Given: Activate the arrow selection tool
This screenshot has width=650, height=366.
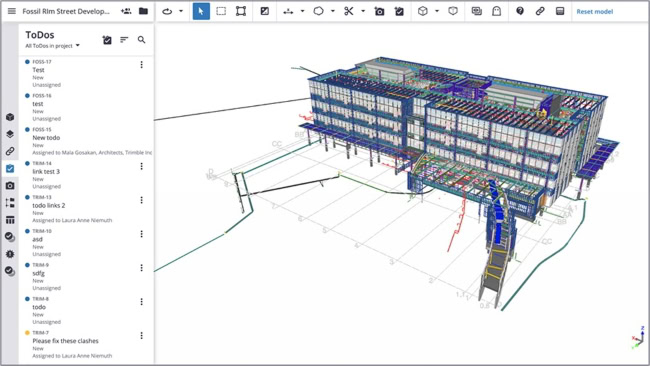Looking at the screenshot, I should pos(201,11).
